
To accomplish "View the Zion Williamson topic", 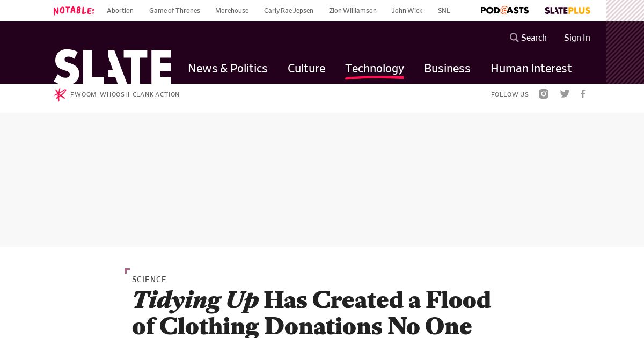I will [x=353, y=11].
